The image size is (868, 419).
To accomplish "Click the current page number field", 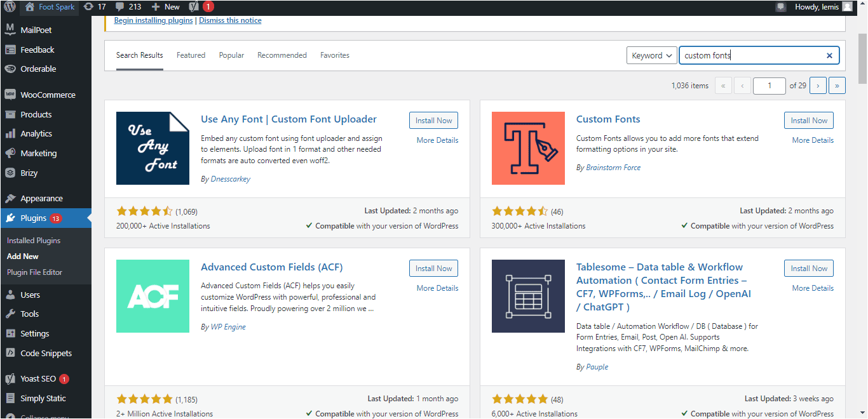I will [x=769, y=86].
